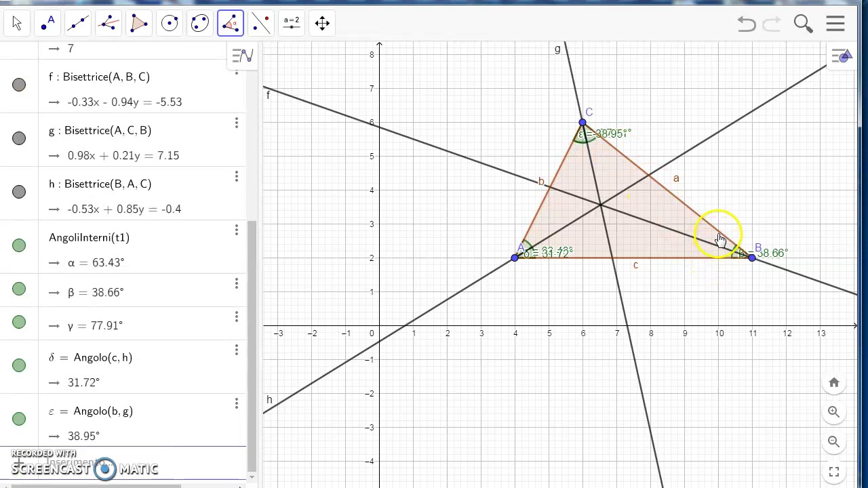Select the Slider a=2 tool

tap(292, 23)
